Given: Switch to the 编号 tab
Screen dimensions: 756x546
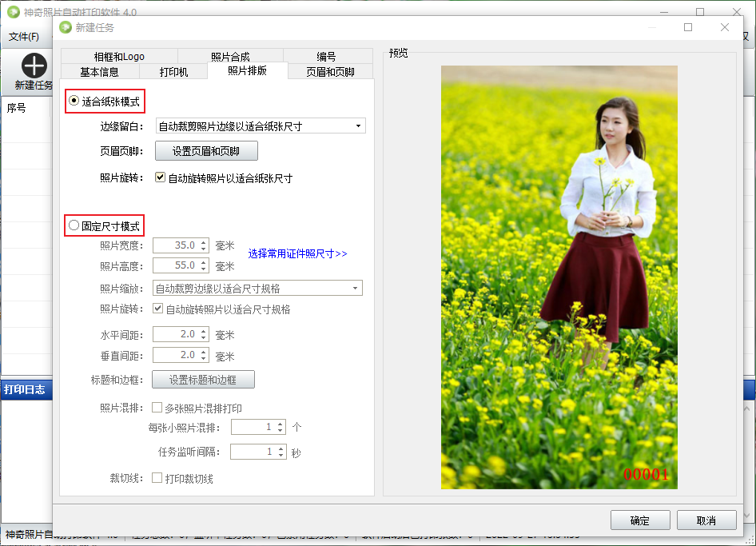Looking at the screenshot, I should click(x=326, y=57).
